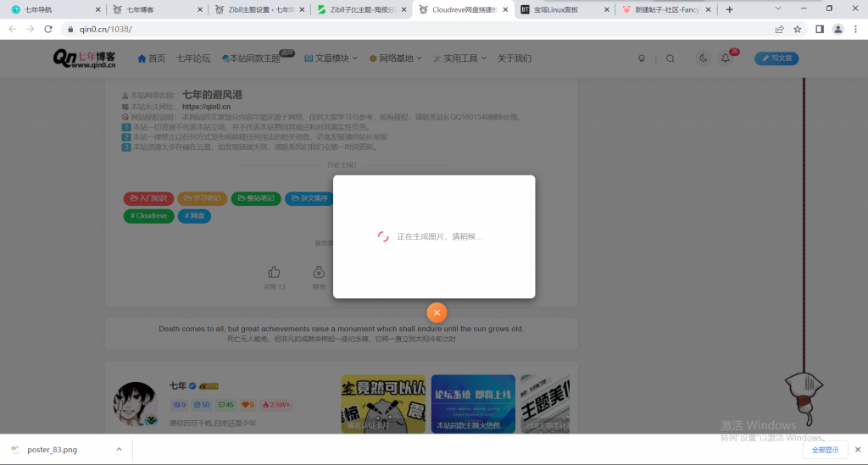
Task: Click author 七年 avatar image
Action: [x=136, y=404]
